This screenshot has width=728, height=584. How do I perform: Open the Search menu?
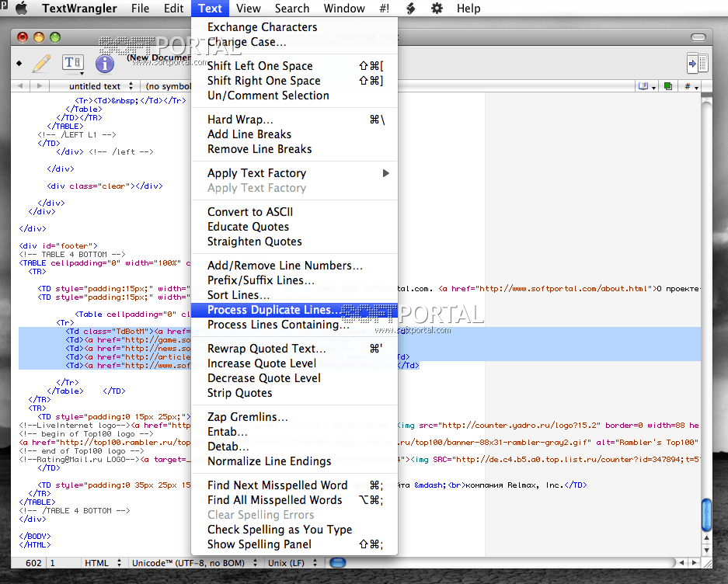click(291, 9)
